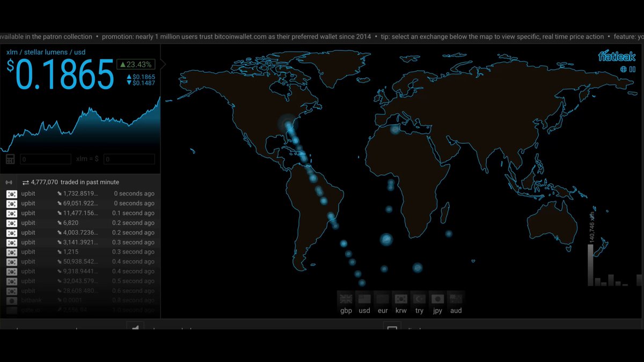
Task: Click the flag in the 4,003.7236 trade row
Action: tap(12, 233)
